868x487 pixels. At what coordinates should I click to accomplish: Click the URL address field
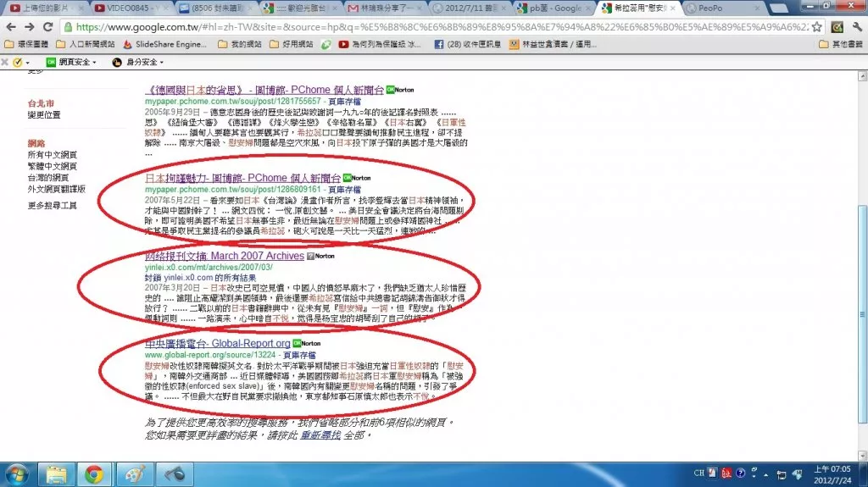pos(441,26)
